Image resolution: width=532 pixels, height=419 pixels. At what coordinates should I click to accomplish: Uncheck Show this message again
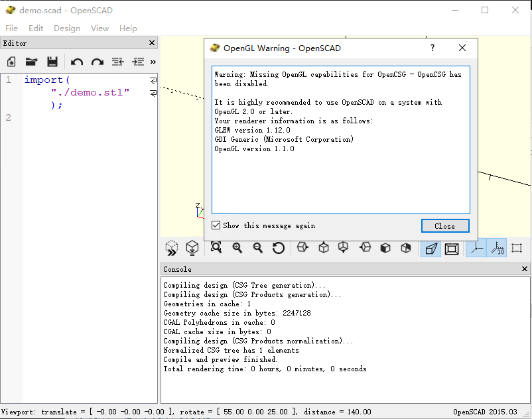click(x=216, y=225)
